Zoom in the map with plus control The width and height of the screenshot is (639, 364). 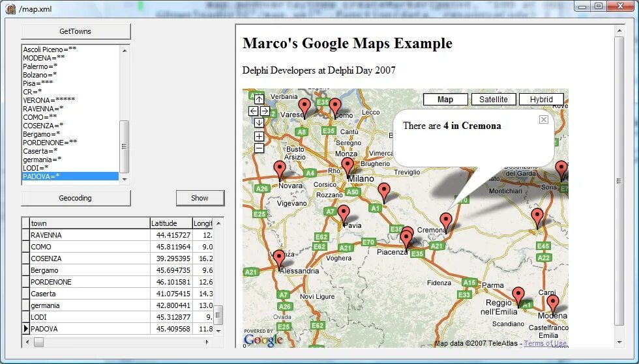click(260, 136)
